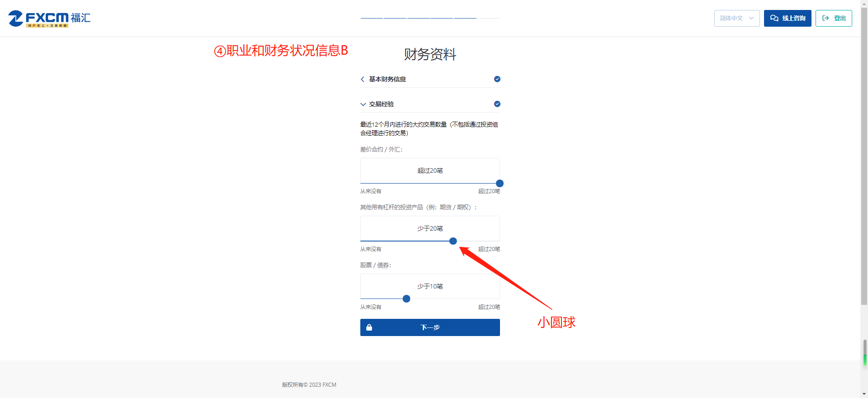The width and height of the screenshot is (868, 398).
Task: Click the FXCM 福汇 logo
Action: (49, 19)
